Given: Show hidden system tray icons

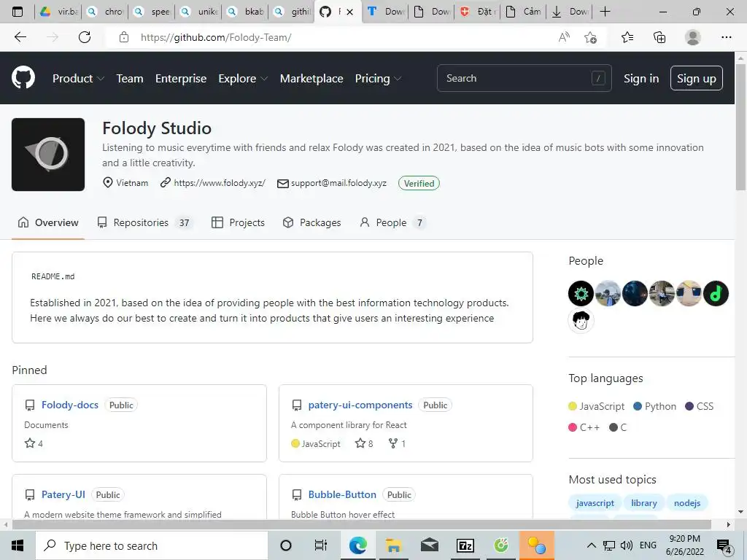Looking at the screenshot, I should (591, 545).
